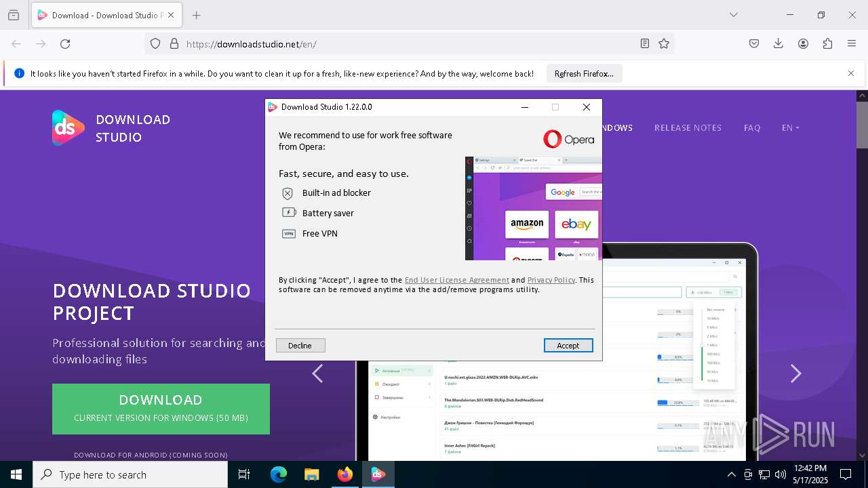Dismiss the Firefox notification bar
Image resolution: width=868 pixels, height=488 pixels.
click(851, 73)
